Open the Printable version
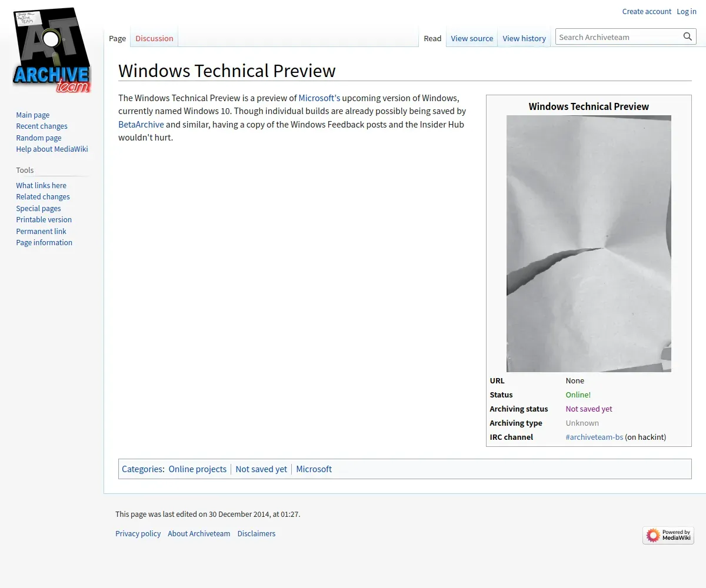The height and width of the screenshot is (588, 706). coord(44,219)
